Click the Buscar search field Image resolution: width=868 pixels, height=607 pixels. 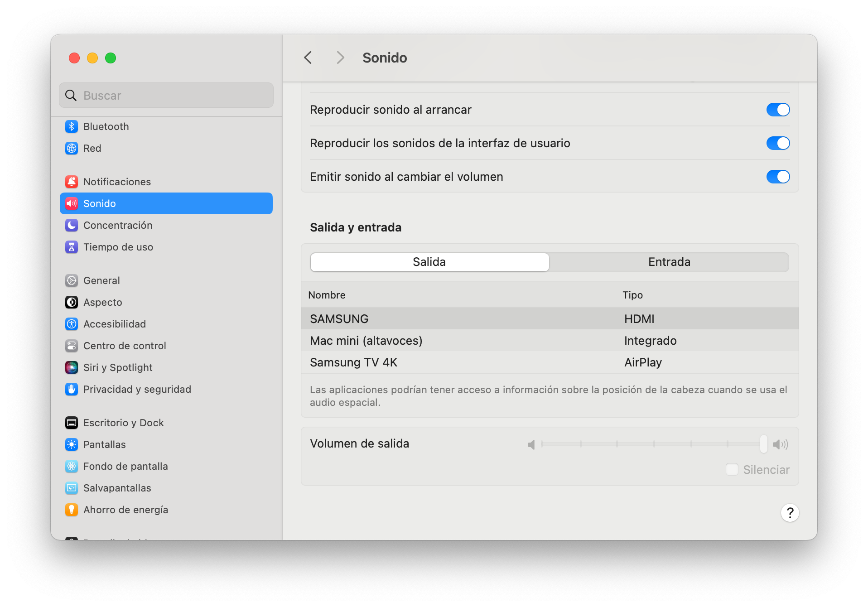[x=166, y=96]
